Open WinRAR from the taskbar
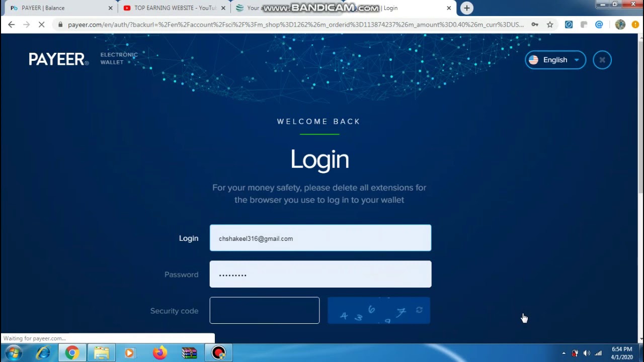The height and width of the screenshot is (362, 644). click(x=189, y=353)
